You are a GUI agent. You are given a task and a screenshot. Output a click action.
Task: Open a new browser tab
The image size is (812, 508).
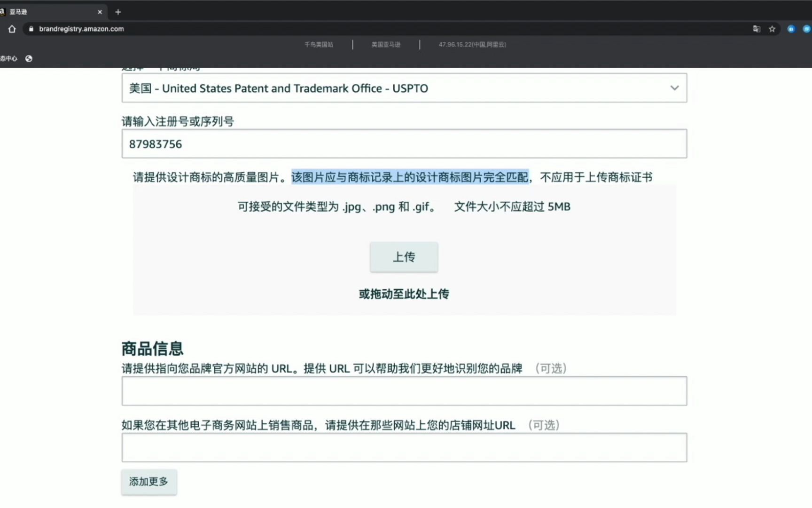118,12
